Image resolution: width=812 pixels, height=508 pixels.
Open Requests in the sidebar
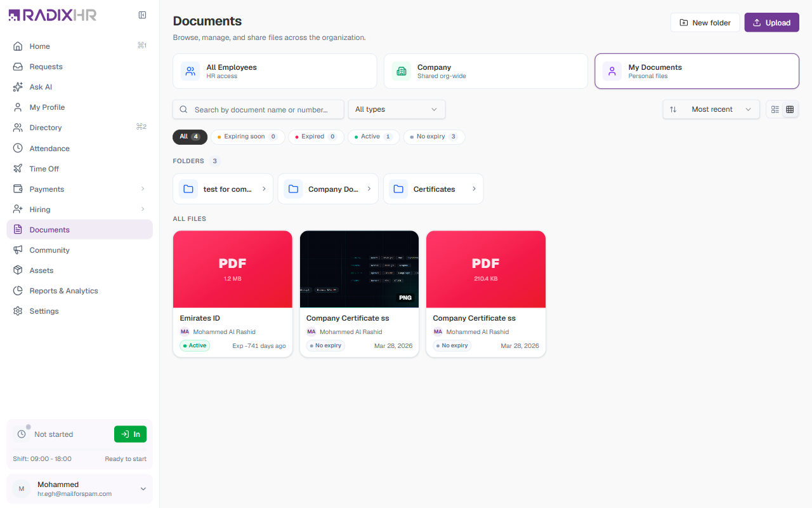click(x=79, y=66)
